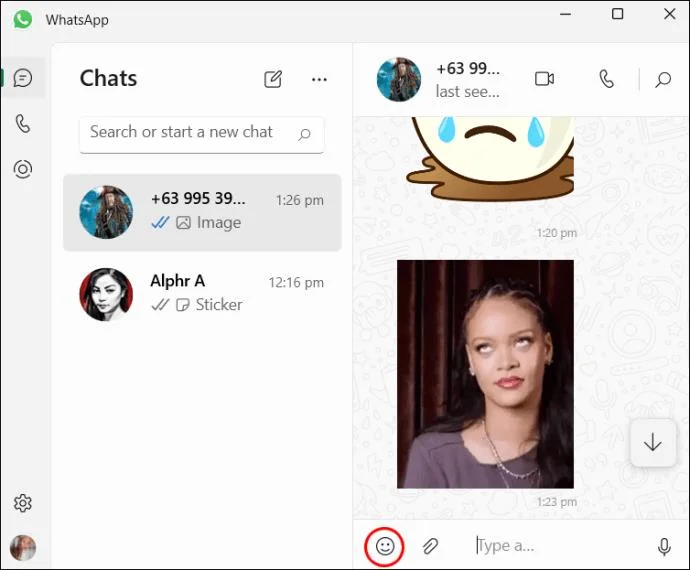Image resolution: width=690 pixels, height=570 pixels.
Task: Click the Chats heading
Action: click(x=108, y=78)
